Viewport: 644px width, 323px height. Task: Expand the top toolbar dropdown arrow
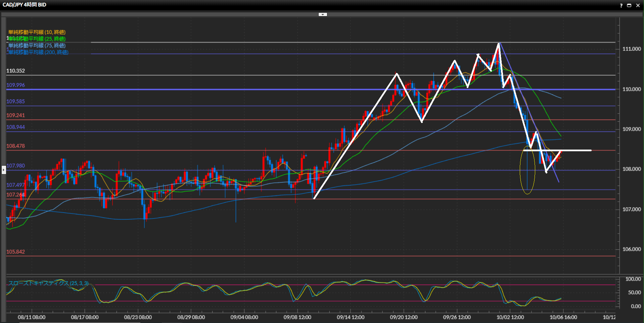(x=322, y=14)
